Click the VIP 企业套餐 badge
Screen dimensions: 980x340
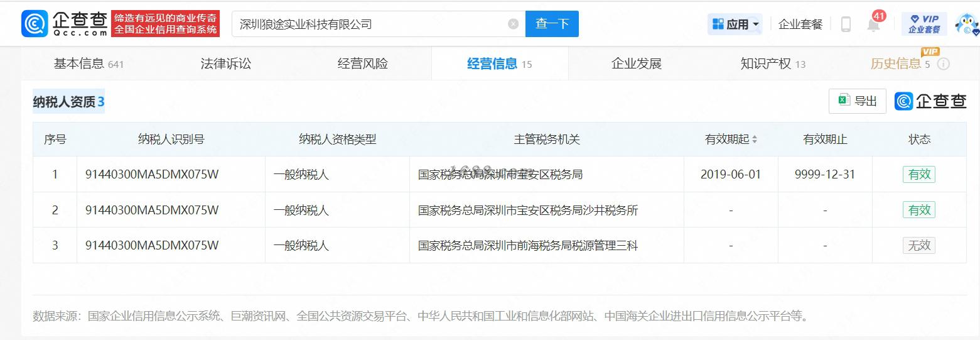(x=924, y=24)
